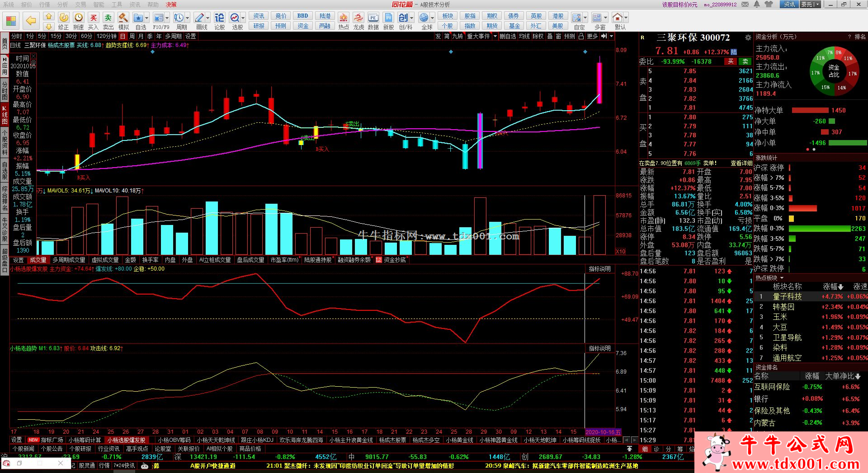Toggle 除权 ex-rights adjustment

pos(538,36)
